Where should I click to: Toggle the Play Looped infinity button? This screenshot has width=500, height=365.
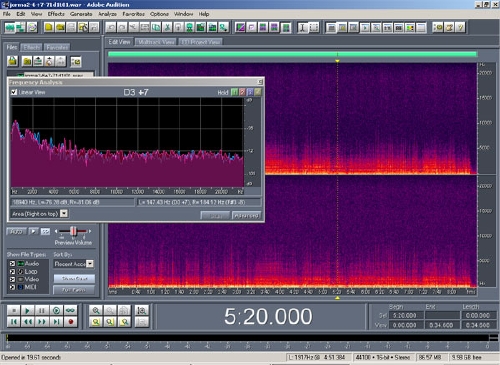click(70, 311)
